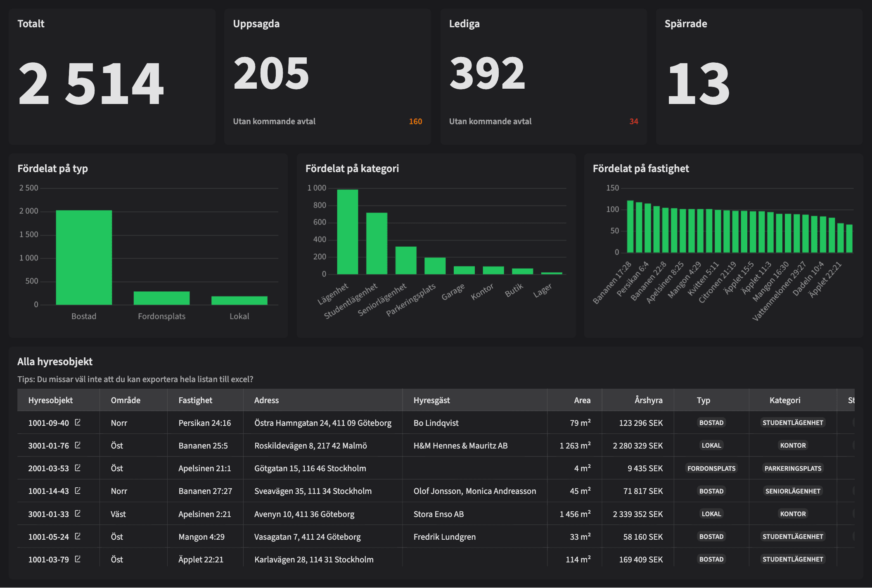
Task: Click the Spärrade card showing 13
Action: point(760,74)
